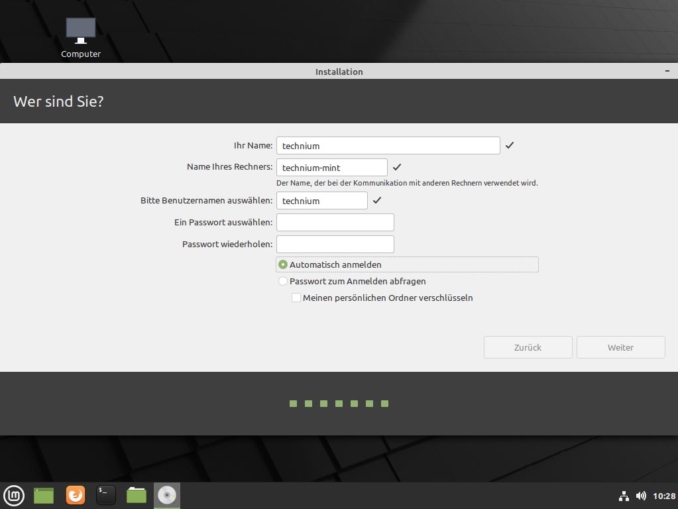Click the checkmark beside Ihr Name field
Viewport: 678px width, 509px height.
click(509, 145)
